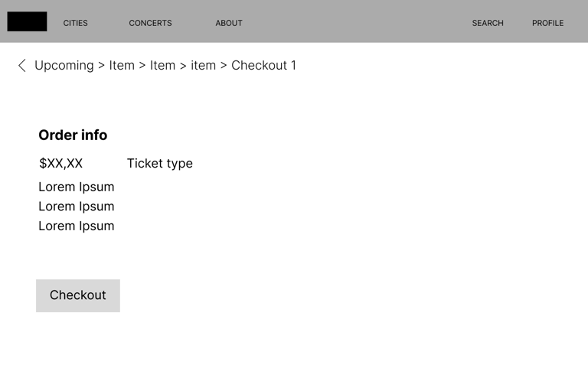Click the Order info heading
This screenshot has width=588, height=381.
73,135
